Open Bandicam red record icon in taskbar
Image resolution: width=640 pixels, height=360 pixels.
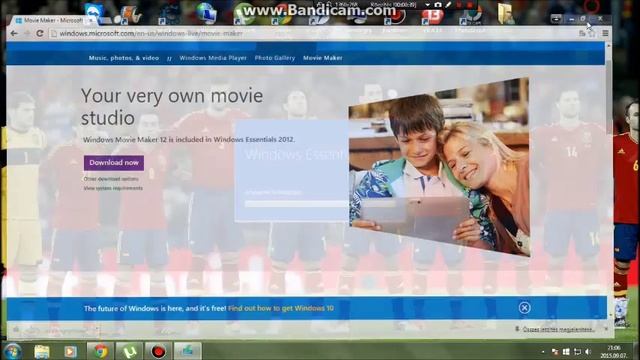158,351
